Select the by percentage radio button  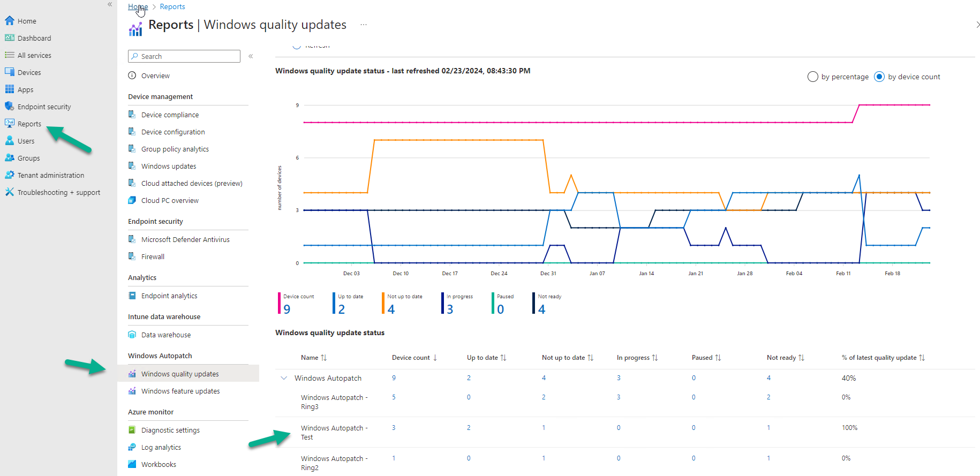click(812, 77)
